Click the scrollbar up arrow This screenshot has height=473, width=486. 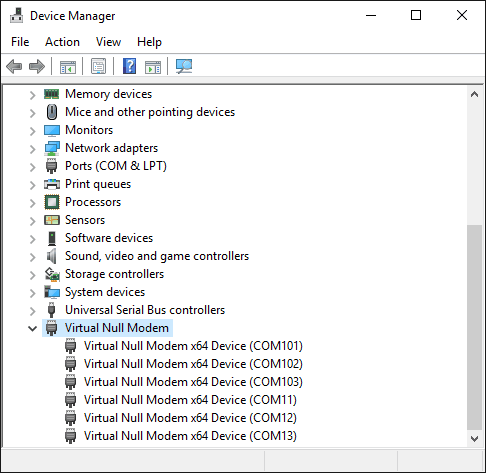[x=474, y=94]
